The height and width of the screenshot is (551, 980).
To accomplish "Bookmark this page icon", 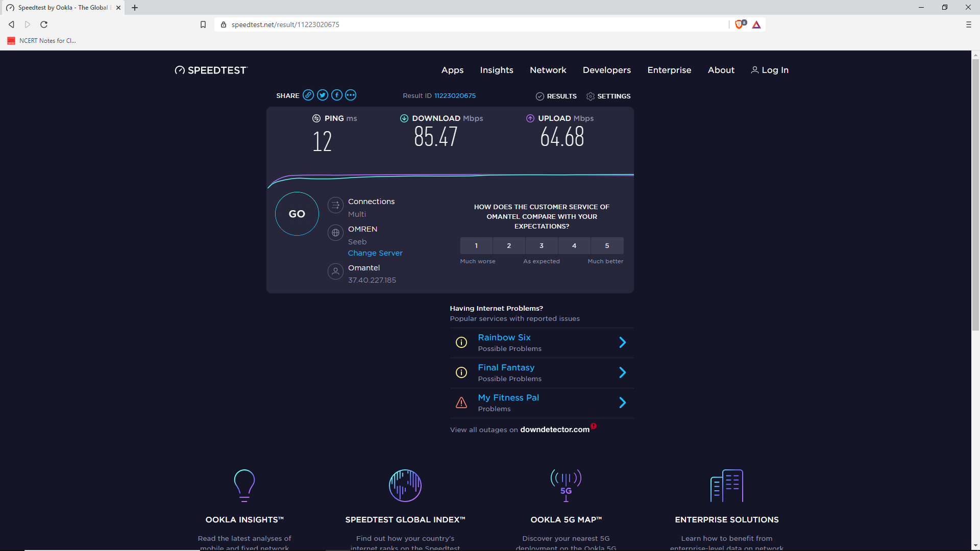I will click(x=203, y=24).
